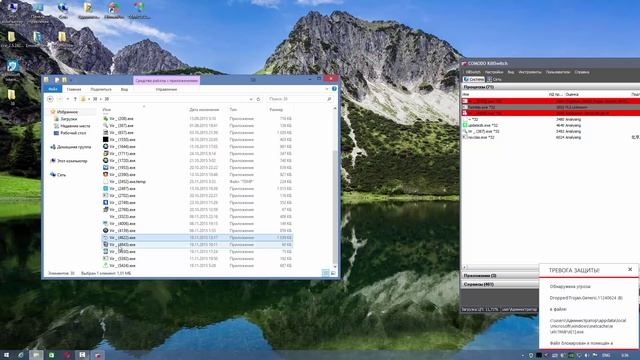Click the magnifier in Explorer search box

pyautogui.click(x=329, y=99)
